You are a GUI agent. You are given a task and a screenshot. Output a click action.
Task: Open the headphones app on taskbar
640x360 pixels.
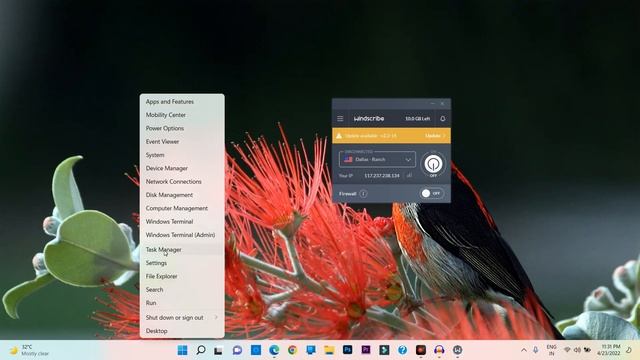[x=439, y=350]
